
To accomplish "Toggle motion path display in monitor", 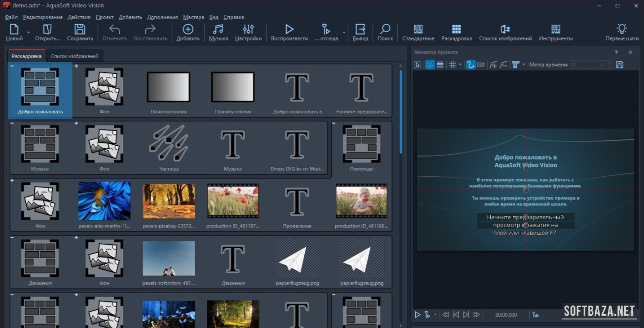I will pyautogui.click(x=470, y=65).
